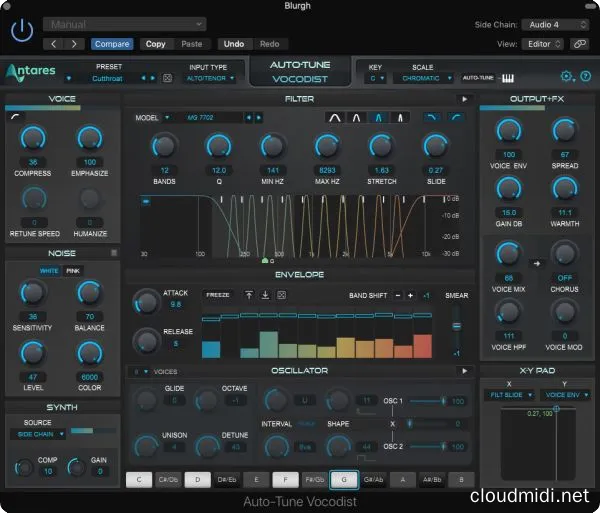Toggle the plugin power bypass button
The width and height of the screenshot is (600, 513).
[21, 31]
